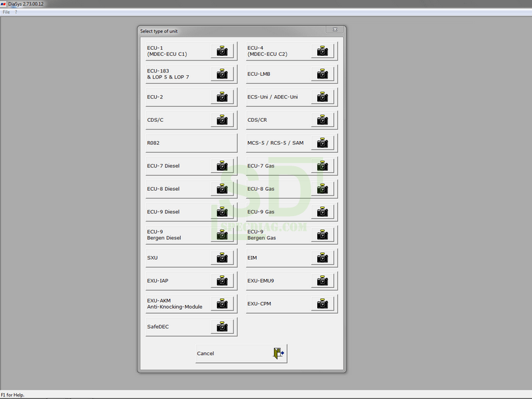Click the ECU-7 Gas label text
Viewport: 532px width, 399px height.
(261, 166)
